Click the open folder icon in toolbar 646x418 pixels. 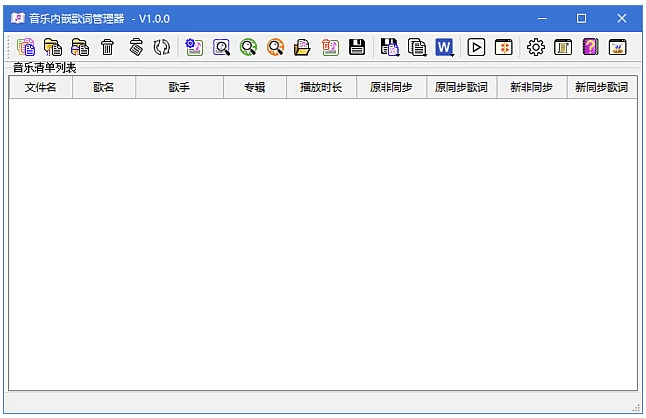coord(302,47)
